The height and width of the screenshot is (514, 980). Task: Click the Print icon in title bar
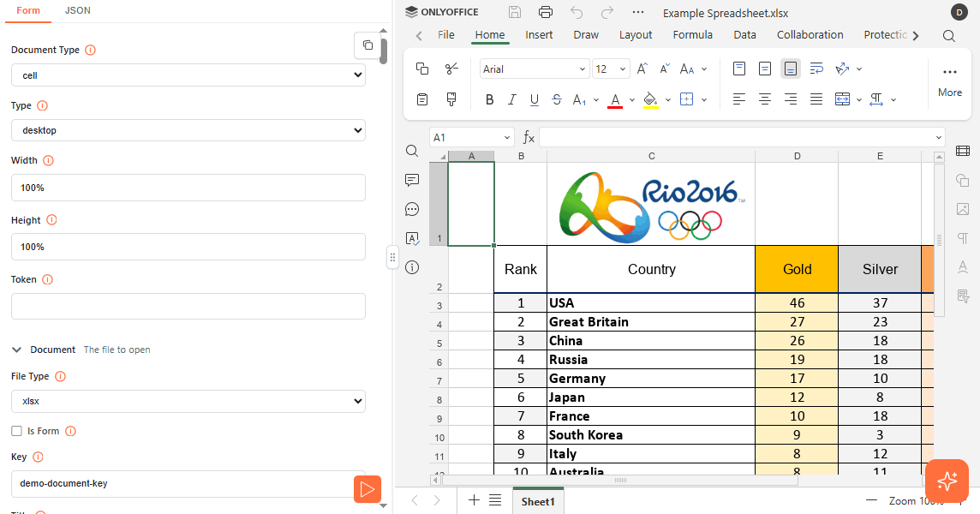point(546,12)
